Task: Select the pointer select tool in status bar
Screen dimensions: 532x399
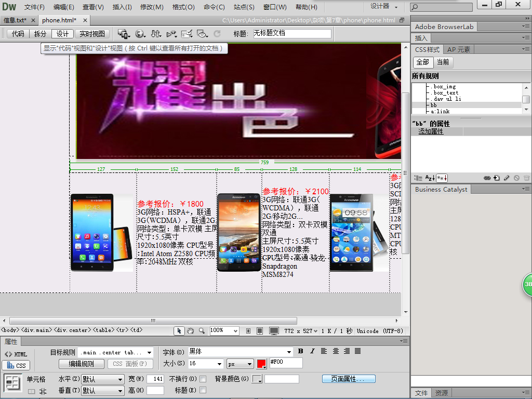Action: (179, 331)
